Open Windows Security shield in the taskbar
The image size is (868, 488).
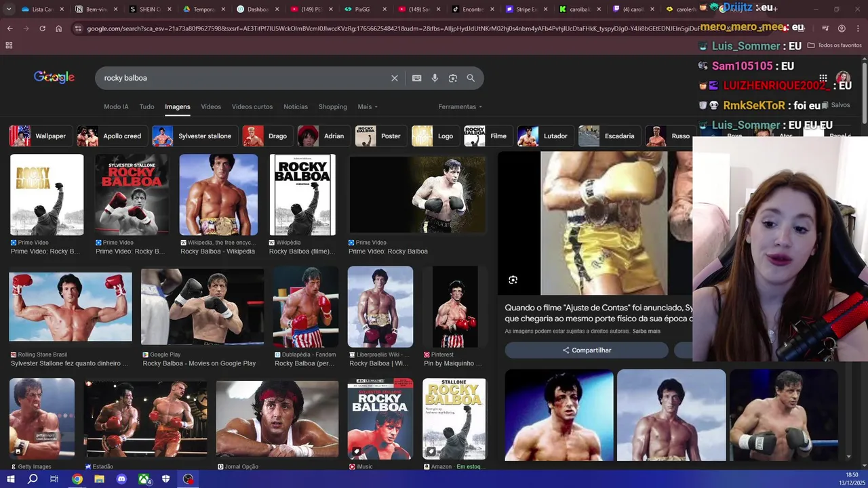(166, 479)
